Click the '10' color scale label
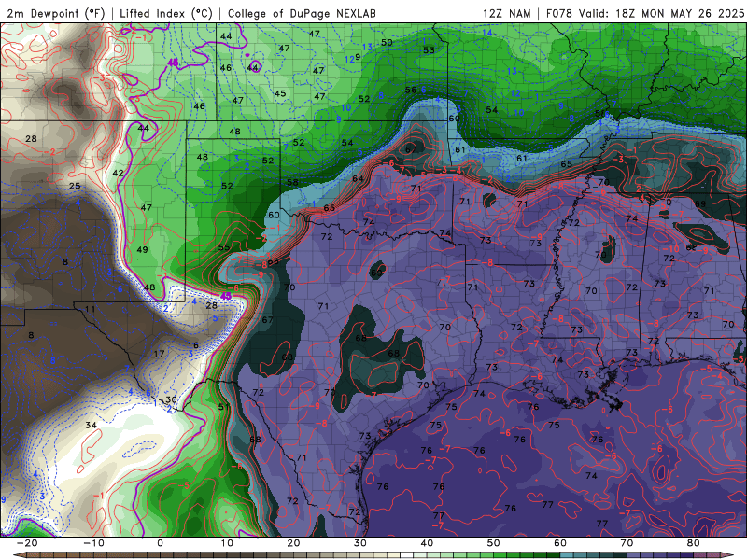 [227, 543]
